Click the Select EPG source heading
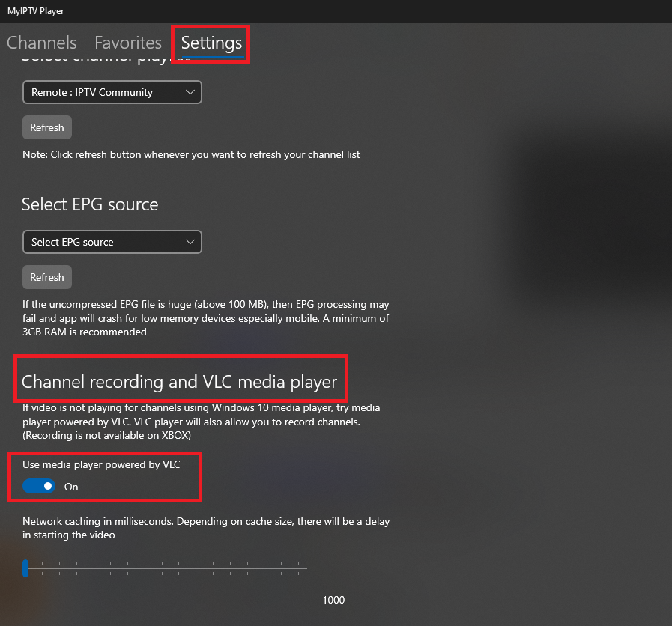The width and height of the screenshot is (672, 626). point(90,204)
